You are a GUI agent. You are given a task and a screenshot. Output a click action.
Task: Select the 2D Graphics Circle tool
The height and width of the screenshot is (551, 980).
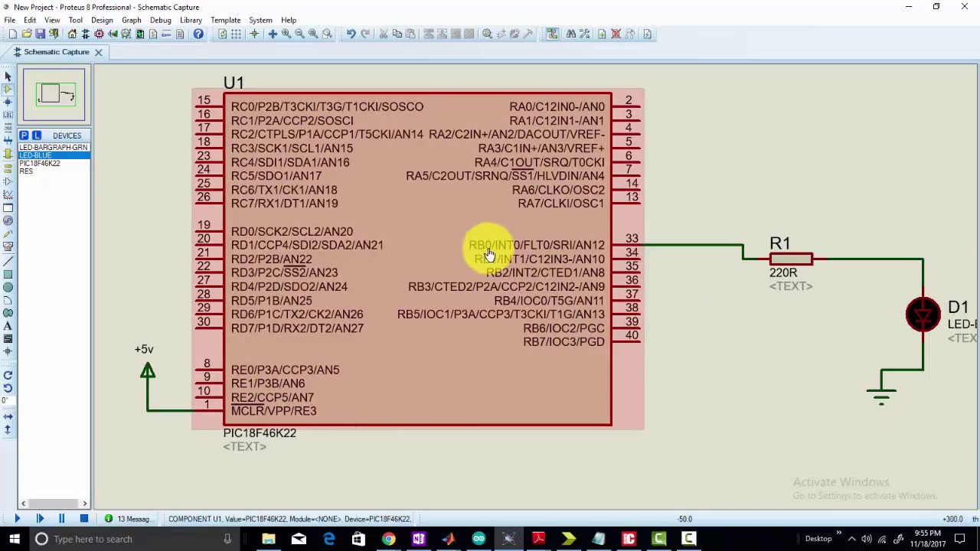click(8, 287)
